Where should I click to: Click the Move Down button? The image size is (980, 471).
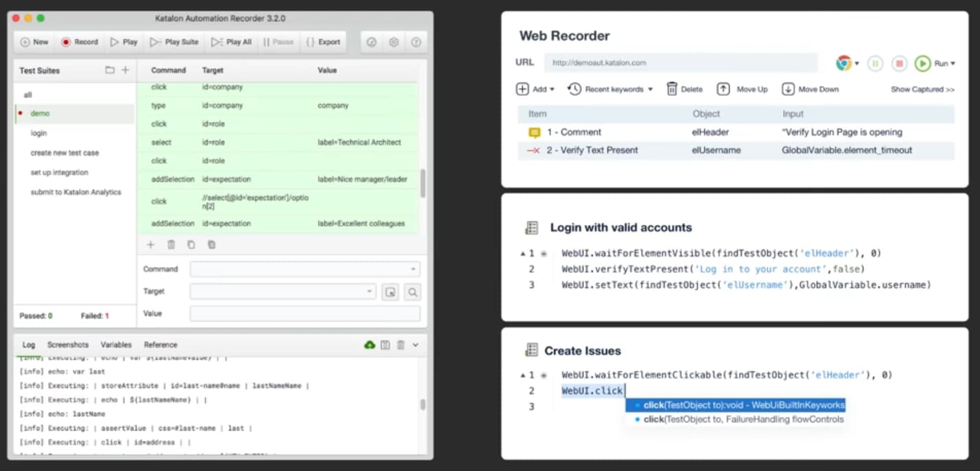810,89
